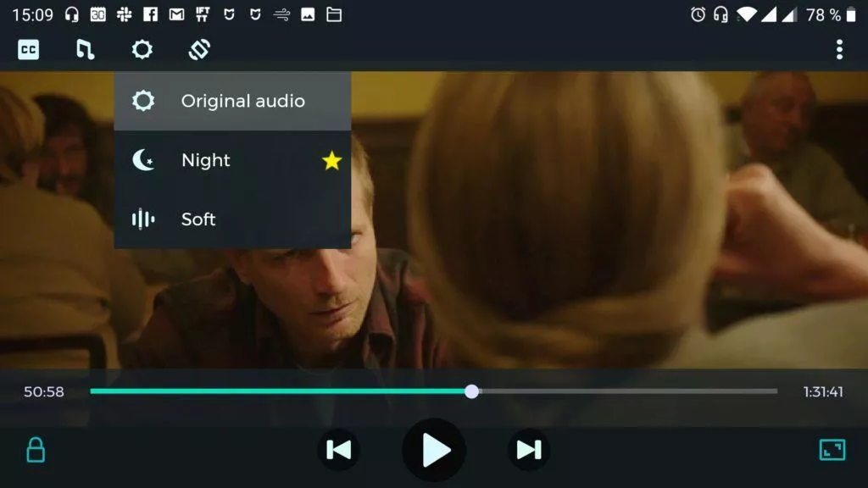Tap the elapsed time 50:58

pos(44,391)
